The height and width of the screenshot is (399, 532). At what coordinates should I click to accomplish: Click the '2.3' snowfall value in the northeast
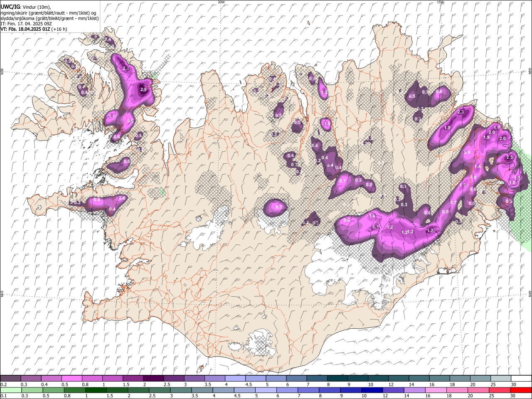click(461, 112)
